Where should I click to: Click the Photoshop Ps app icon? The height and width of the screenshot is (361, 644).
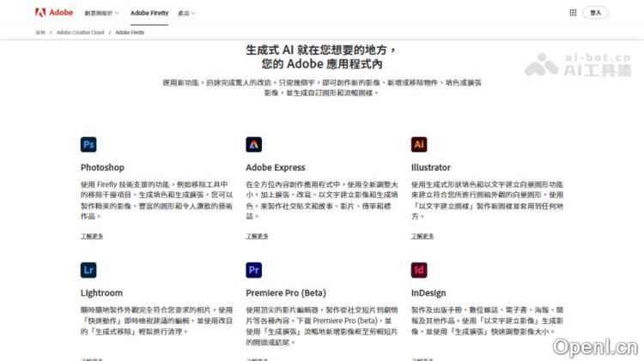point(88,144)
